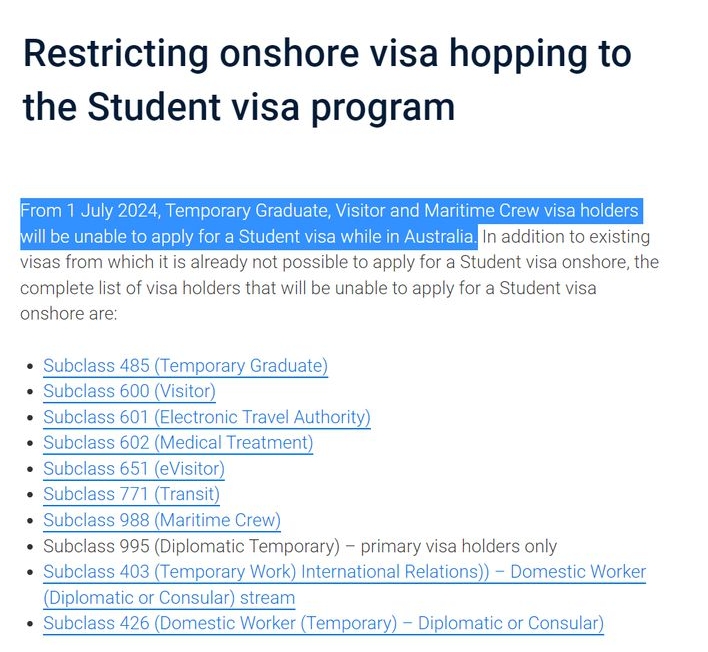Open the Subclass 651 (eVisitor) link

coord(134,469)
